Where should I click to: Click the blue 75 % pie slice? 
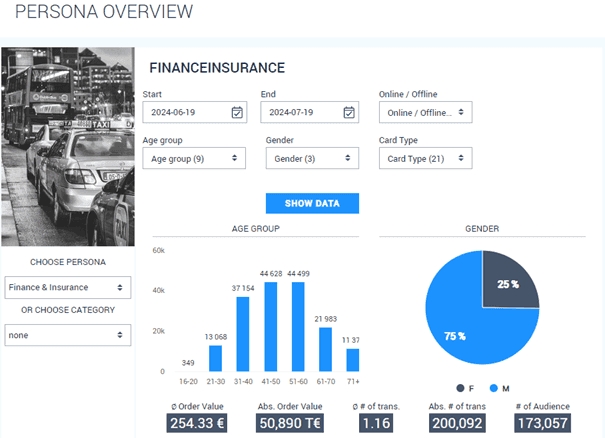click(463, 328)
